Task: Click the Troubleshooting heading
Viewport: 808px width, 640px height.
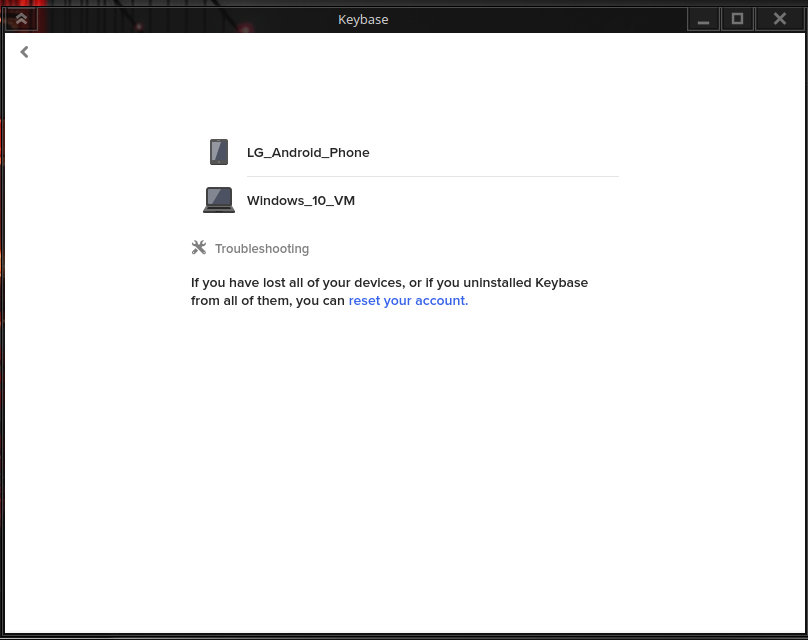Action: pyautogui.click(x=262, y=248)
